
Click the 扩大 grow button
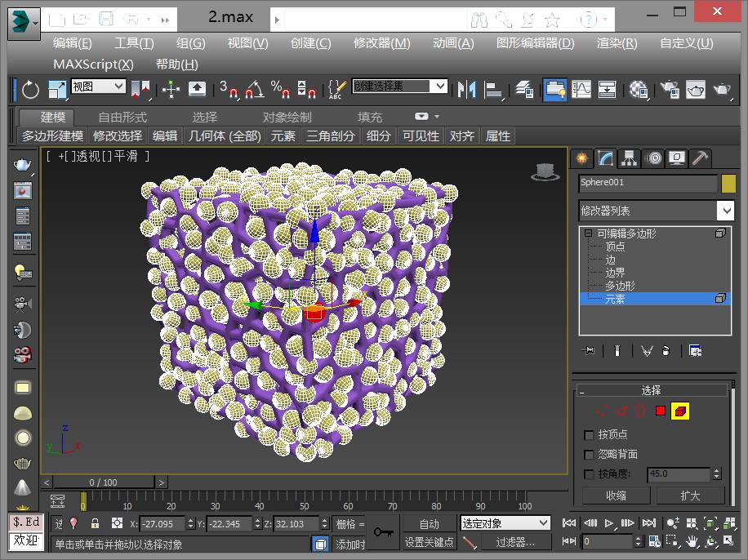click(x=690, y=496)
